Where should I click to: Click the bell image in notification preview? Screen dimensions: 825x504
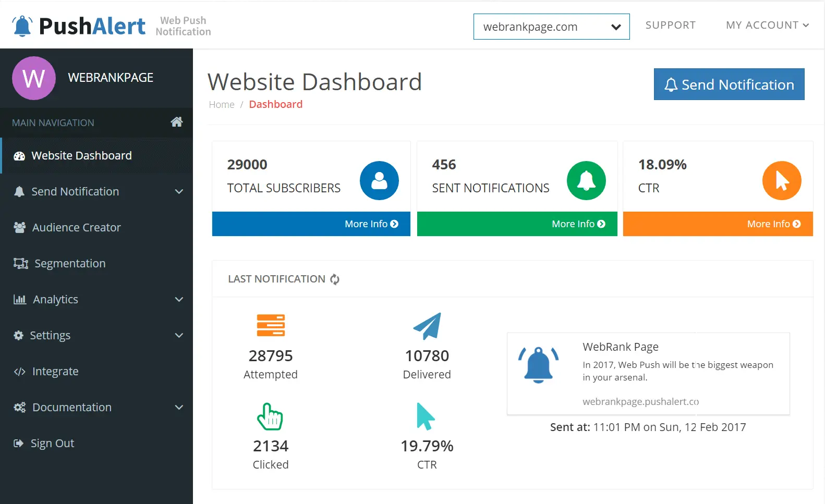(x=538, y=365)
